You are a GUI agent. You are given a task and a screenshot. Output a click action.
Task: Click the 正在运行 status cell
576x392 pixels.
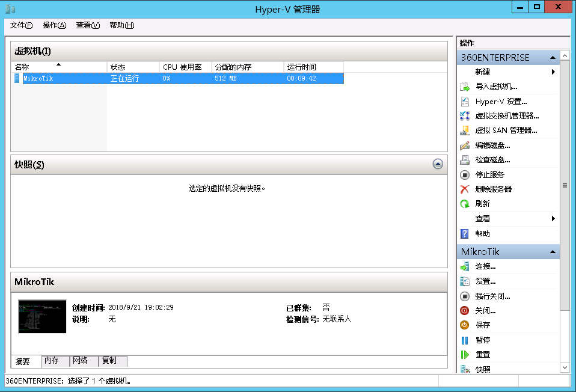(124, 78)
